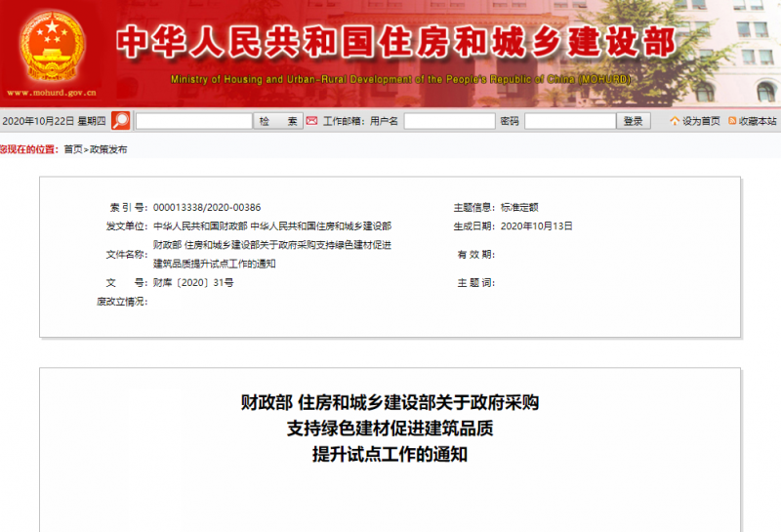
Task: Click the red mail envelope icon
Action: coord(311,120)
